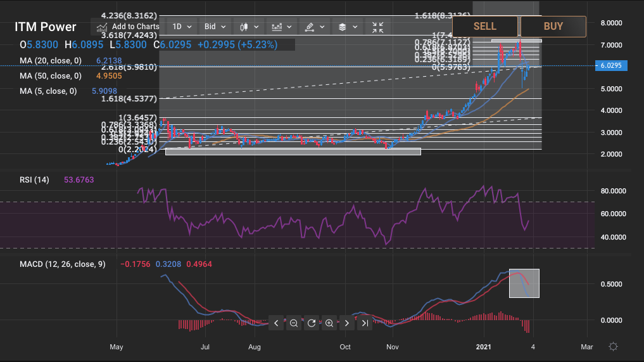Click the MACD signal value 0.4964
This screenshot has width=644, height=362.
click(199, 264)
